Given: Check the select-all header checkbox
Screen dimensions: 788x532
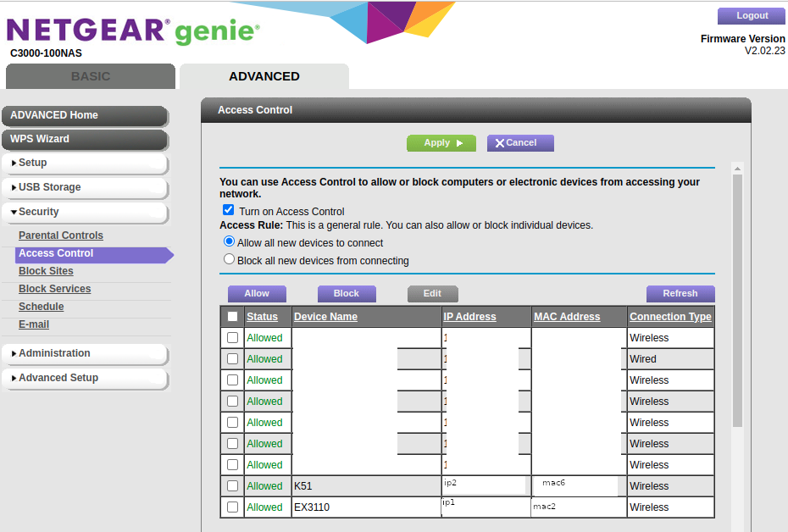Looking at the screenshot, I should point(232,317).
